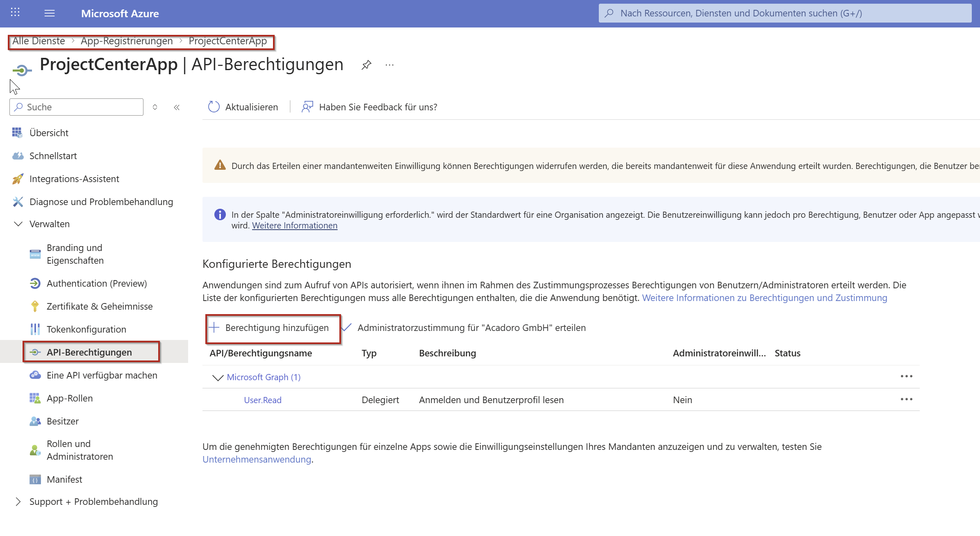980x536 pixels.
Task: Click the Besitzer people icon
Action: 35,421
